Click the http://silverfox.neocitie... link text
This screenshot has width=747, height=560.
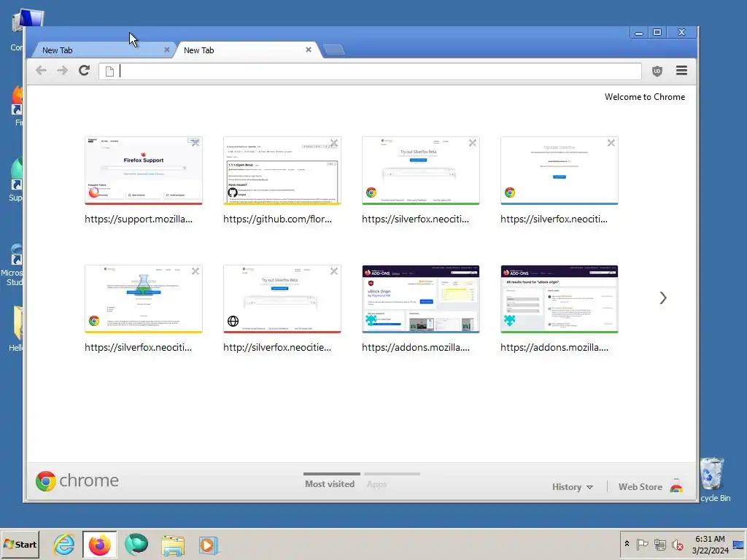[277, 348]
